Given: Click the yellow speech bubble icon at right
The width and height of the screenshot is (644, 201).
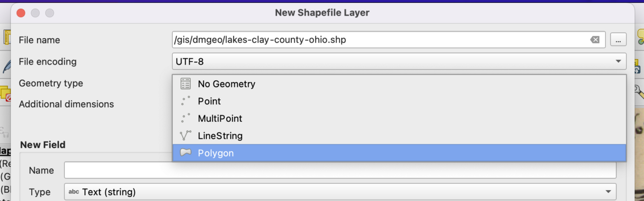Looking at the screenshot, I should 639,35.
